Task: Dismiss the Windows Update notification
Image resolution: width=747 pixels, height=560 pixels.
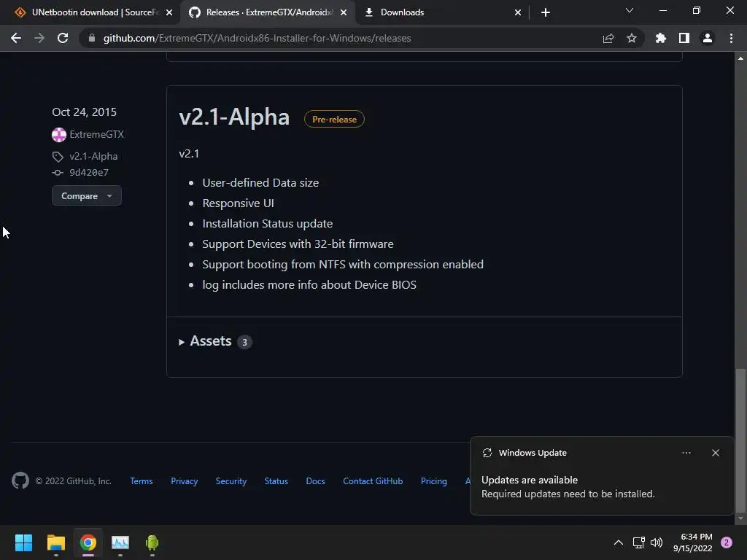Action: (x=716, y=453)
